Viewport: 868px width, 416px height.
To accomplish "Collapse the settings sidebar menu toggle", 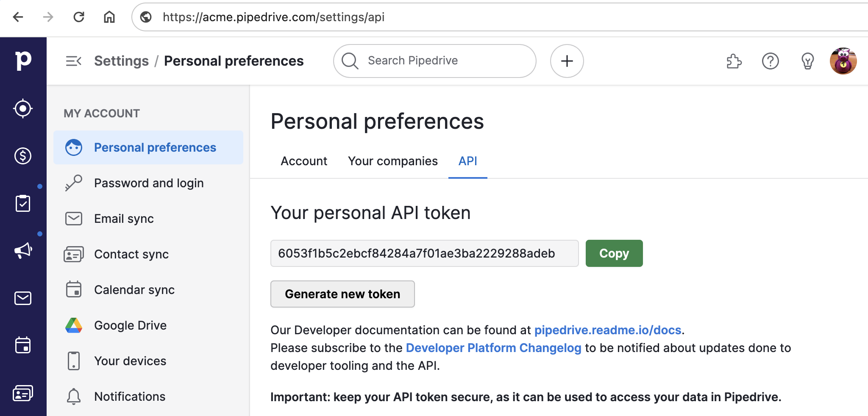I will pyautogui.click(x=73, y=61).
